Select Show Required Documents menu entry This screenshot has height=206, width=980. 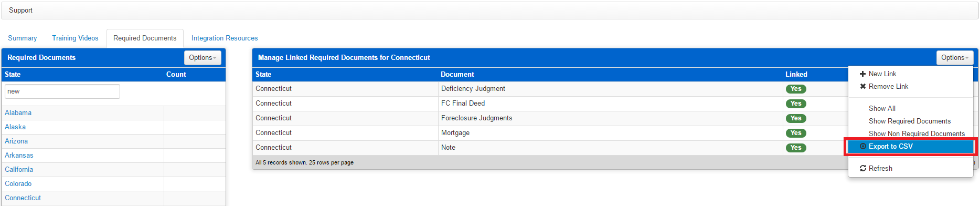pyautogui.click(x=910, y=121)
